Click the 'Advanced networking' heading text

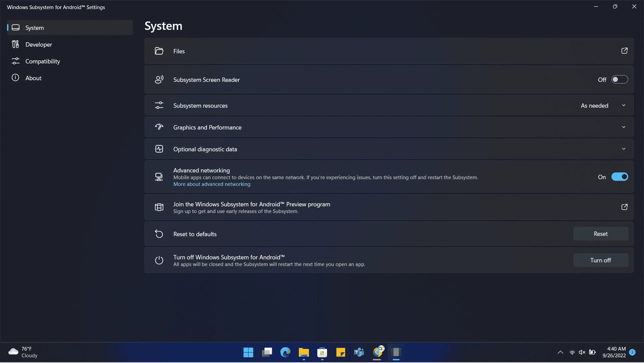click(202, 170)
